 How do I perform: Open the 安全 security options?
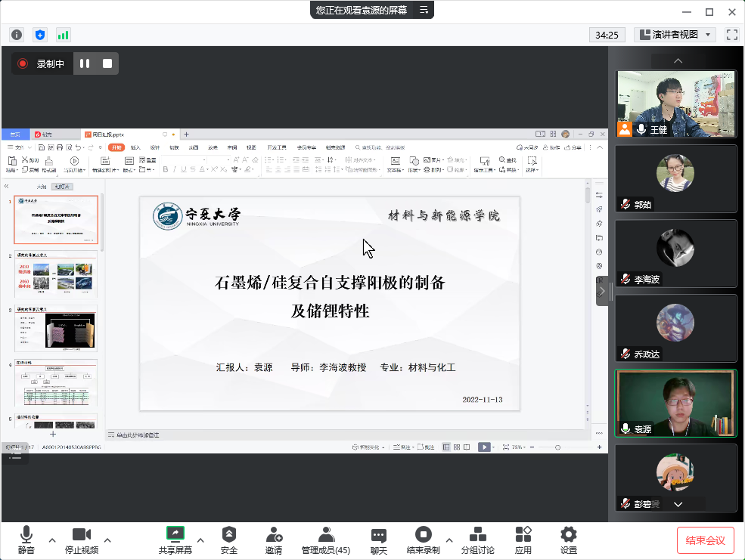tap(229, 540)
